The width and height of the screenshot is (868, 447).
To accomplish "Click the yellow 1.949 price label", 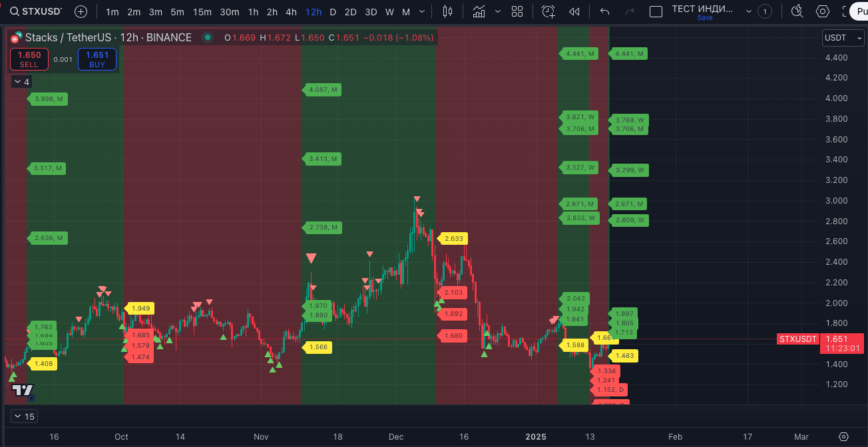I will click(x=138, y=309).
